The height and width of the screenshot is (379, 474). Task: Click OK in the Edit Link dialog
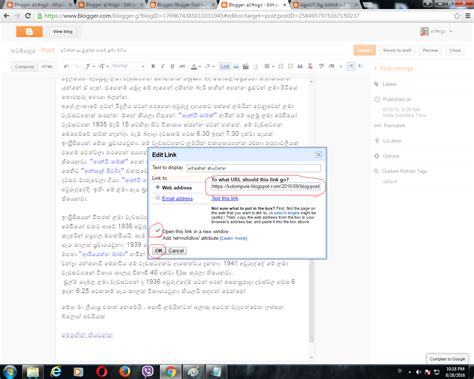(159, 251)
